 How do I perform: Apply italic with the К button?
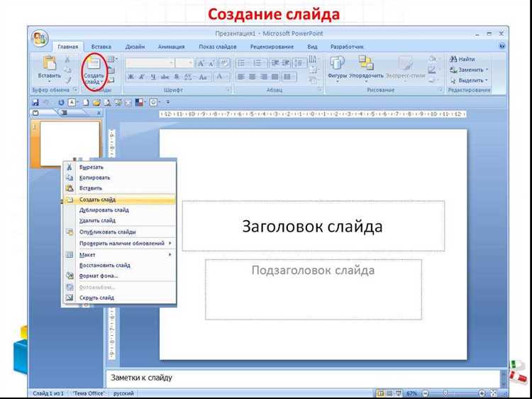coord(141,77)
